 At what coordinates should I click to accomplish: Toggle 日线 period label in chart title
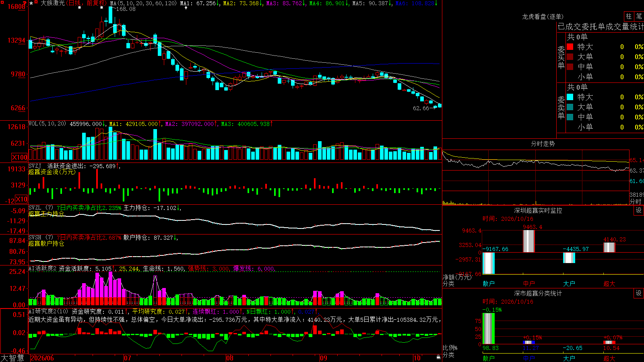[x=75, y=3]
